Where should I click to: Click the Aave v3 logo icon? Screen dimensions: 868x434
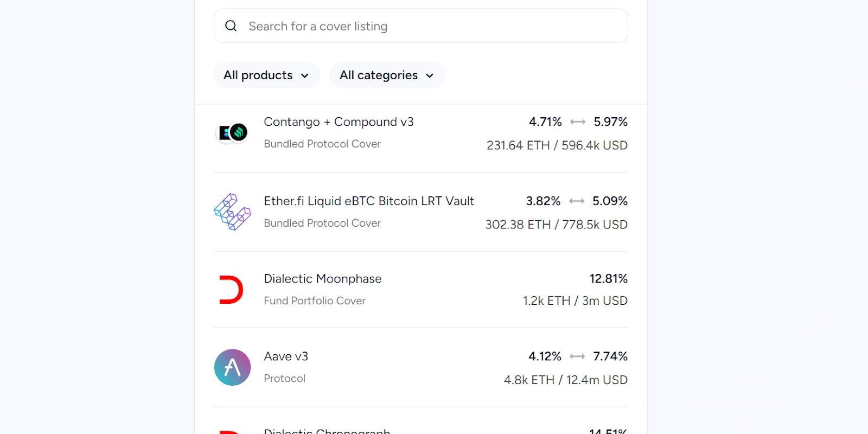tap(232, 367)
